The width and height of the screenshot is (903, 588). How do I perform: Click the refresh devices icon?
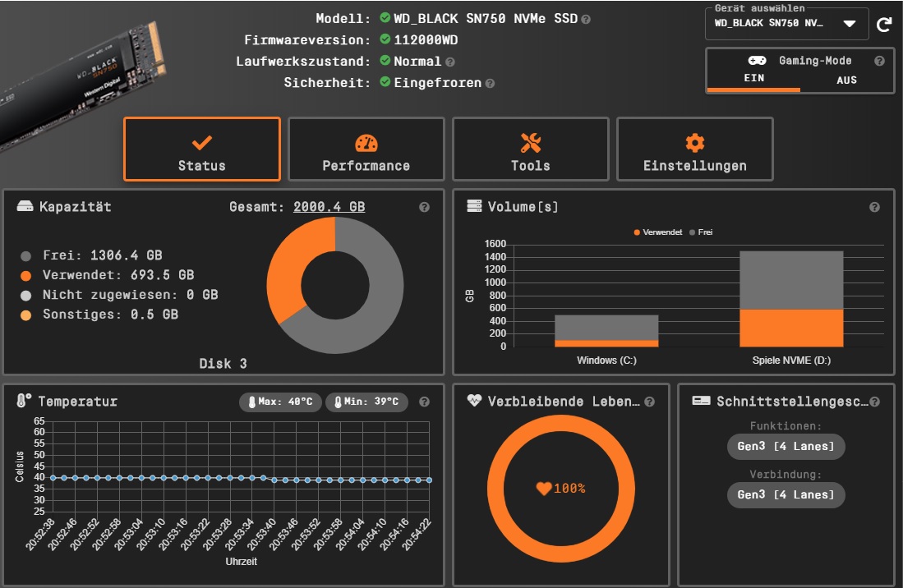pyautogui.click(x=884, y=24)
